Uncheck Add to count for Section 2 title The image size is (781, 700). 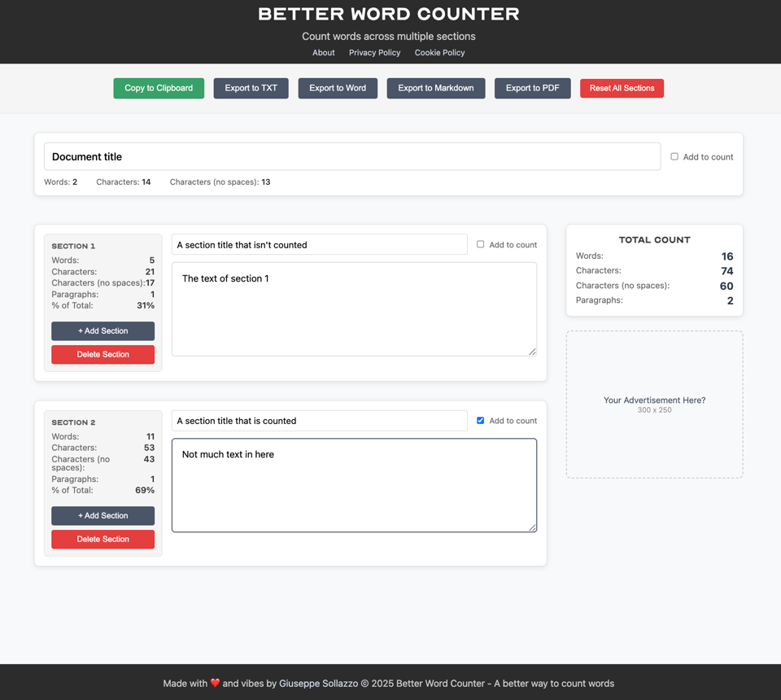[x=480, y=421]
